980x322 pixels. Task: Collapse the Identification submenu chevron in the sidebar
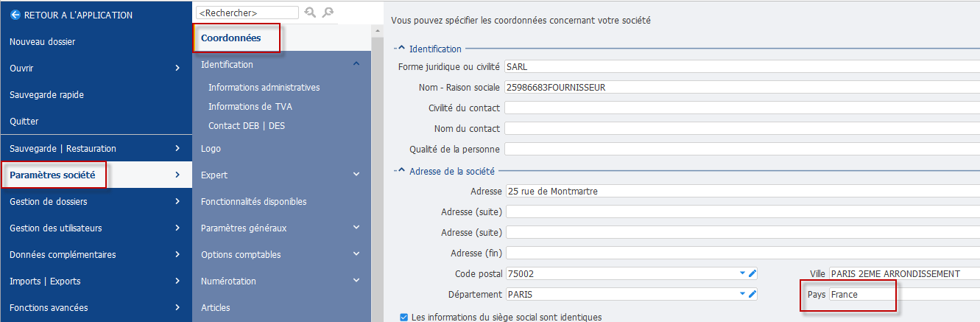[x=356, y=64]
